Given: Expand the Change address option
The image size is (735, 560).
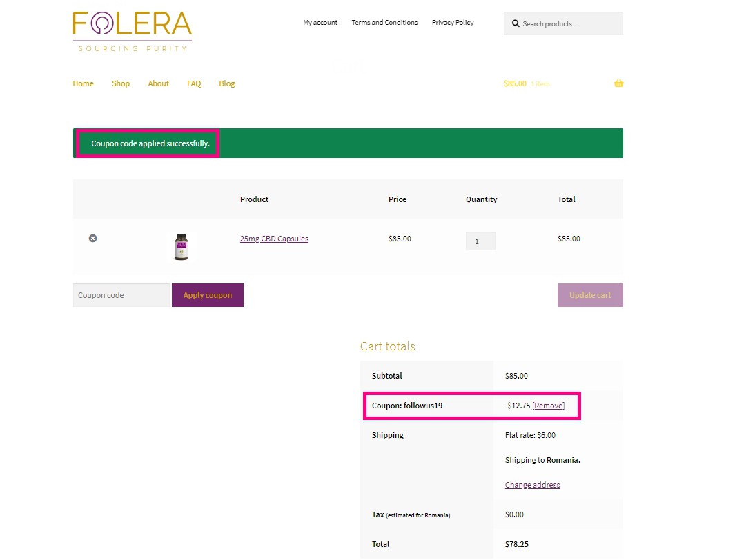Looking at the screenshot, I should (x=532, y=485).
